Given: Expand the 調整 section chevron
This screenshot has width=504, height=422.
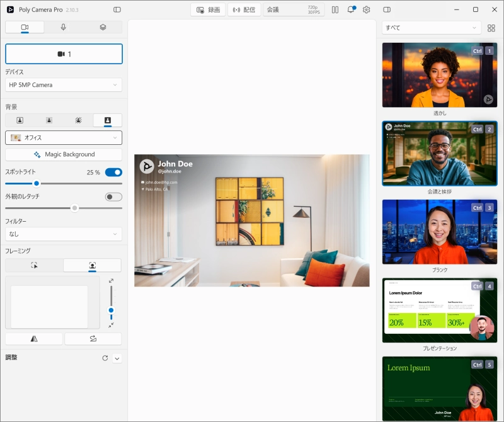Looking at the screenshot, I should pyautogui.click(x=117, y=358).
